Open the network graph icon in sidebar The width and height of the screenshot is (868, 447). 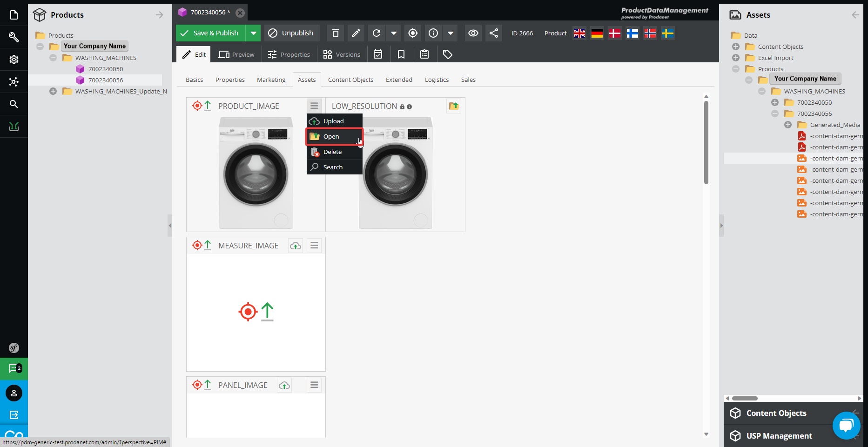click(14, 82)
